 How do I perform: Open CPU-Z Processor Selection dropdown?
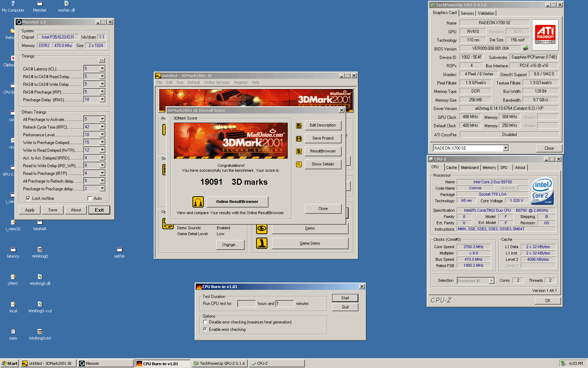pos(491,281)
